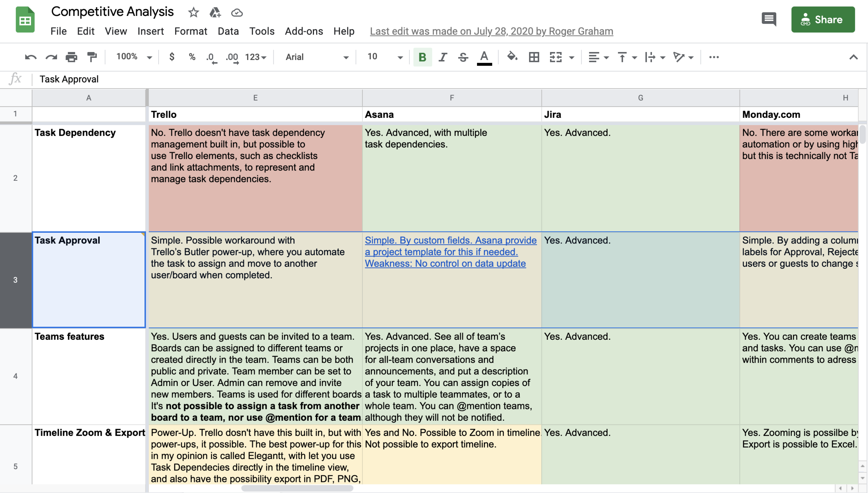Toggle Strikethrough formatting
868x493 pixels.
tap(463, 57)
